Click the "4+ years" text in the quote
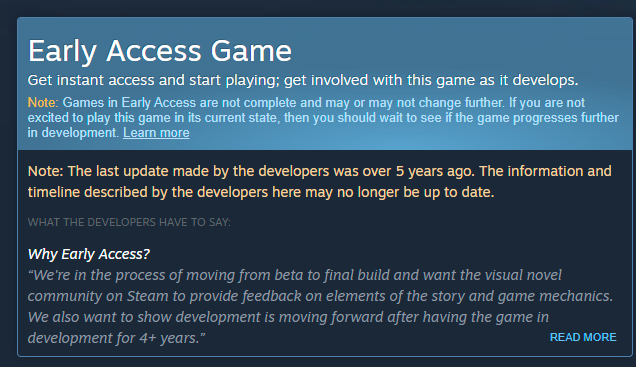This screenshot has height=367, width=636. click(x=168, y=338)
